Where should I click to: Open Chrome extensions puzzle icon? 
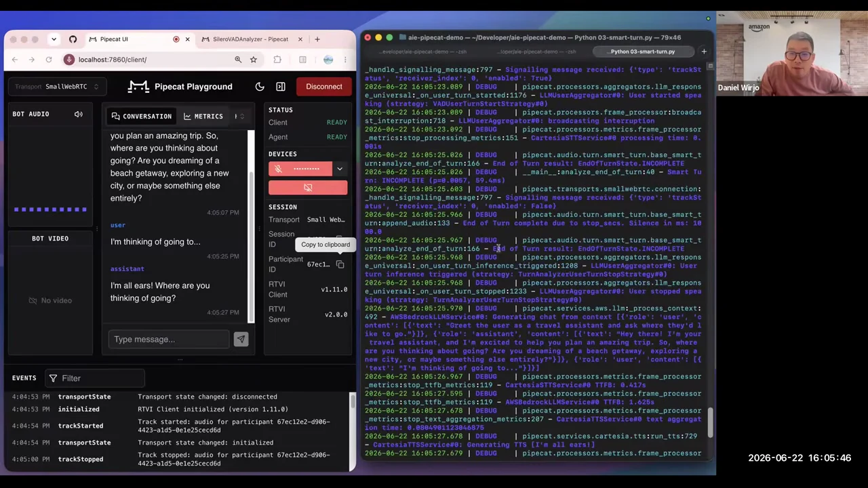277,60
